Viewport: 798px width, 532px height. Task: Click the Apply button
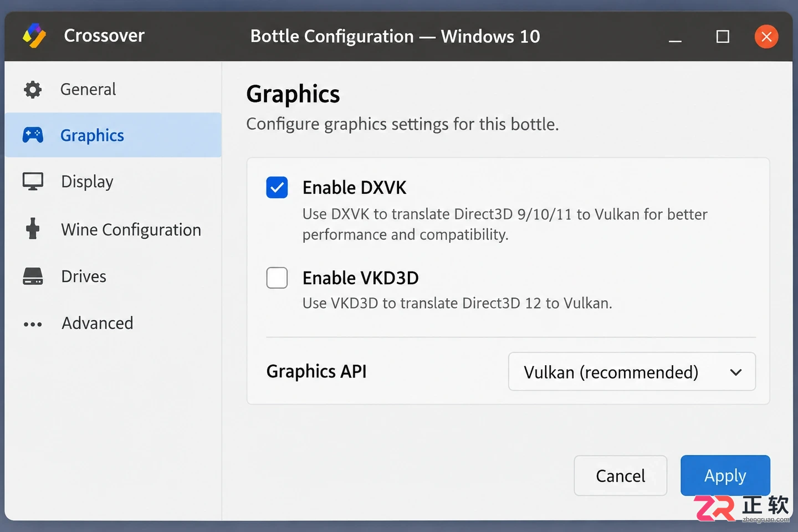(x=725, y=475)
